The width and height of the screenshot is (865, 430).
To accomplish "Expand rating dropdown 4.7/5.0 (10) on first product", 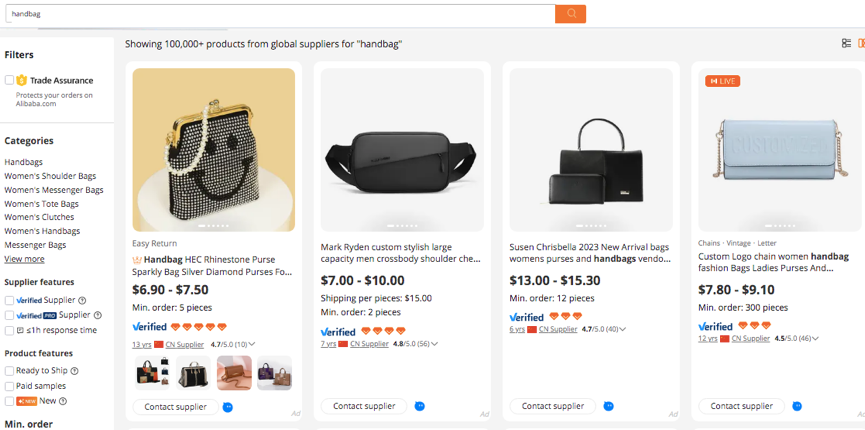I will [252, 344].
